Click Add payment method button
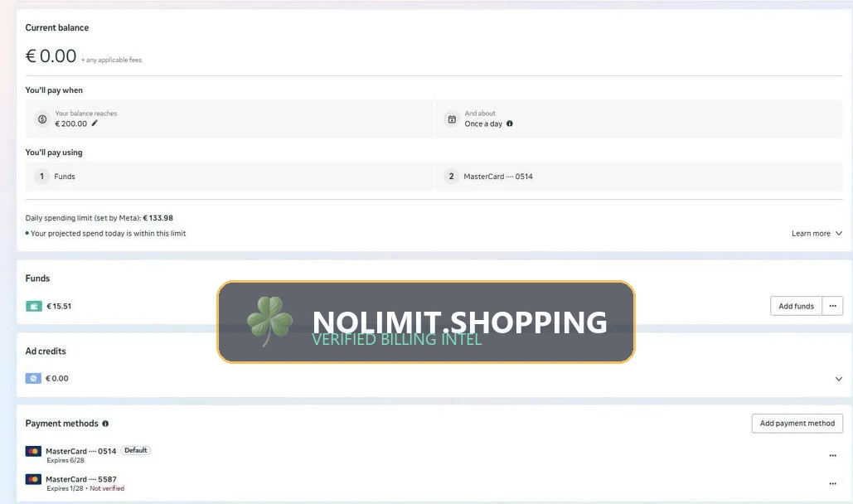This screenshot has width=853, height=504. (x=797, y=424)
